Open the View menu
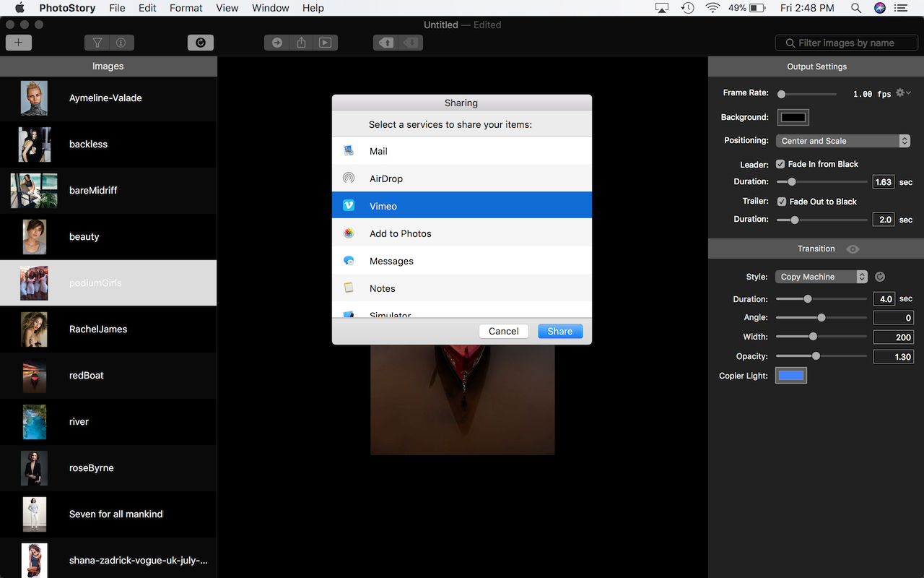The image size is (924, 578). click(227, 8)
